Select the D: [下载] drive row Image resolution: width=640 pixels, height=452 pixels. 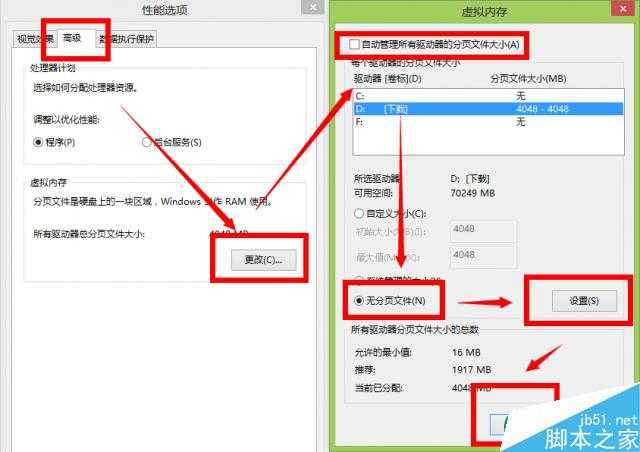(489, 109)
